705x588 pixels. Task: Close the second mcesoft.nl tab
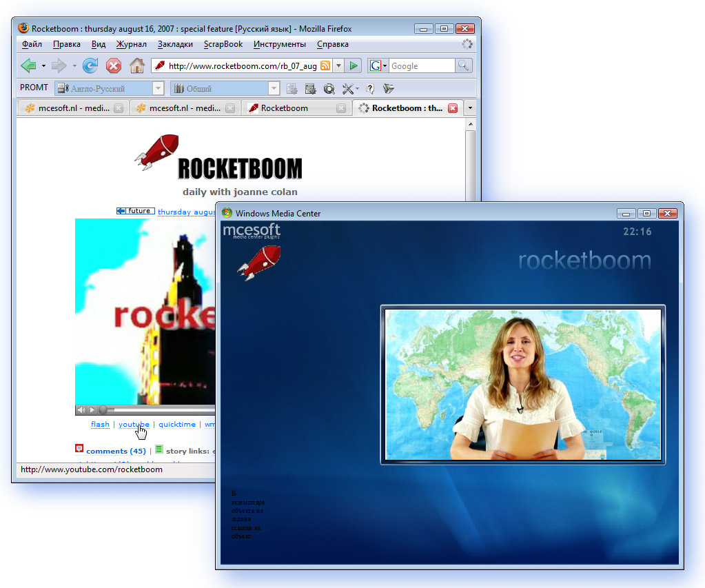[x=229, y=108]
